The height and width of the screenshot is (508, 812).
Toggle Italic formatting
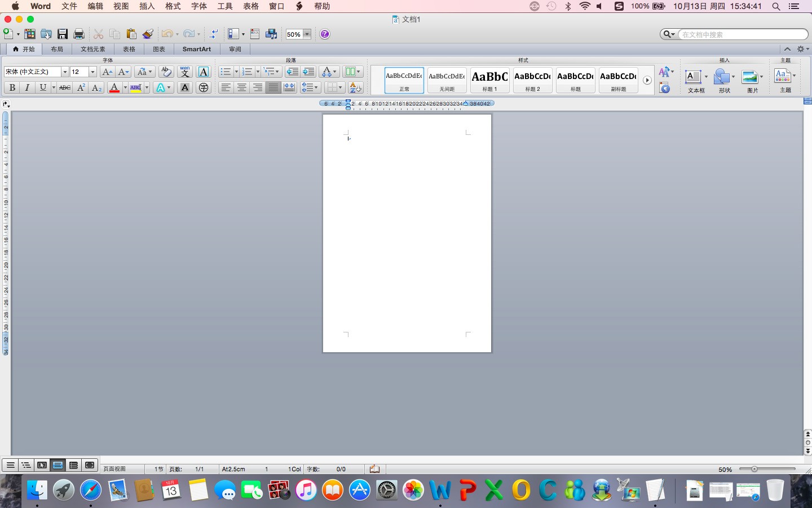(x=27, y=87)
